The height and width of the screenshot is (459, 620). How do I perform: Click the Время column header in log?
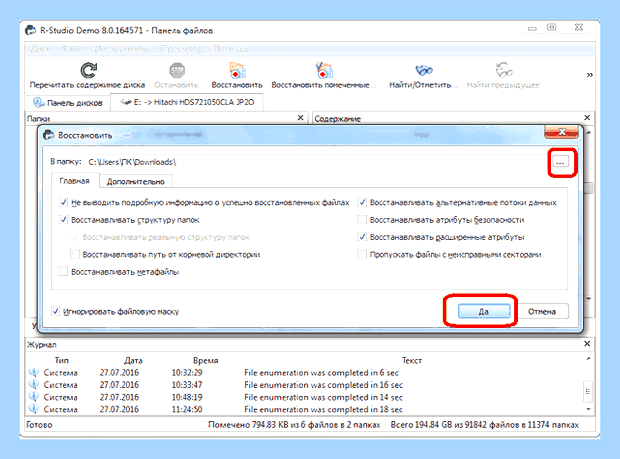pyautogui.click(x=206, y=360)
